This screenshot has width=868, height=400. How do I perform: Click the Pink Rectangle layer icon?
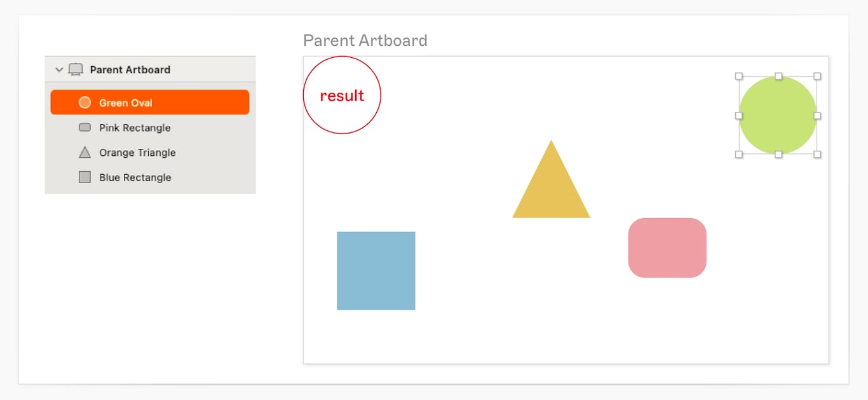click(x=85, y=127)
